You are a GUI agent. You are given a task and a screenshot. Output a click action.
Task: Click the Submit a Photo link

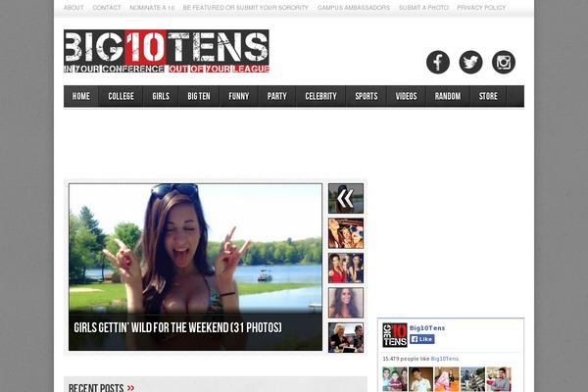click(422, 8)
